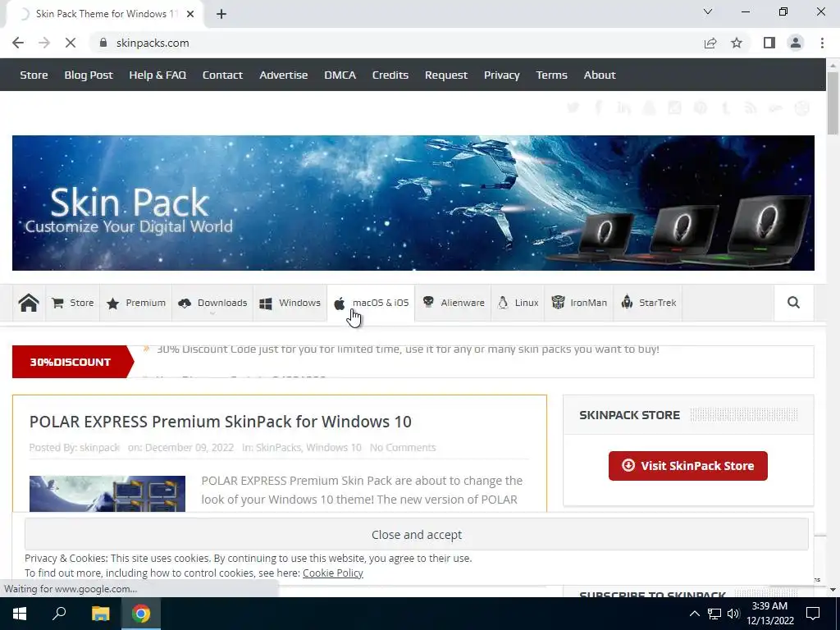The width and height of the screenshot is (840, 630).
Task: Click the network tray icon
Action: point(714,614)
